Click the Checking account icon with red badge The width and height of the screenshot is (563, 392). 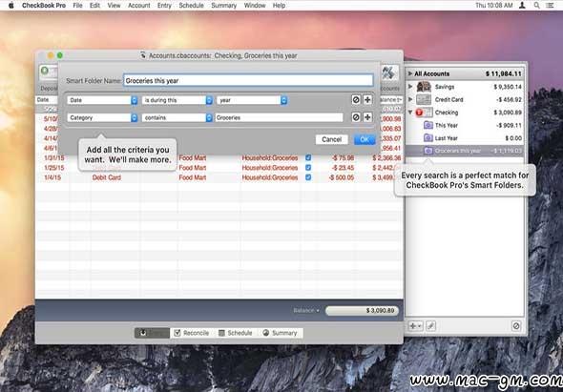(x=424, y=113)
